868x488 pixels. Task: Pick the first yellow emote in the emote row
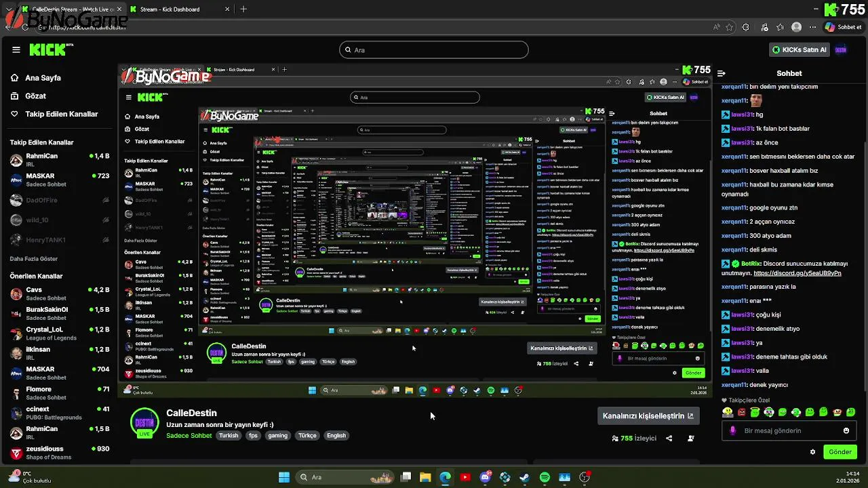(x=728, y=411)
